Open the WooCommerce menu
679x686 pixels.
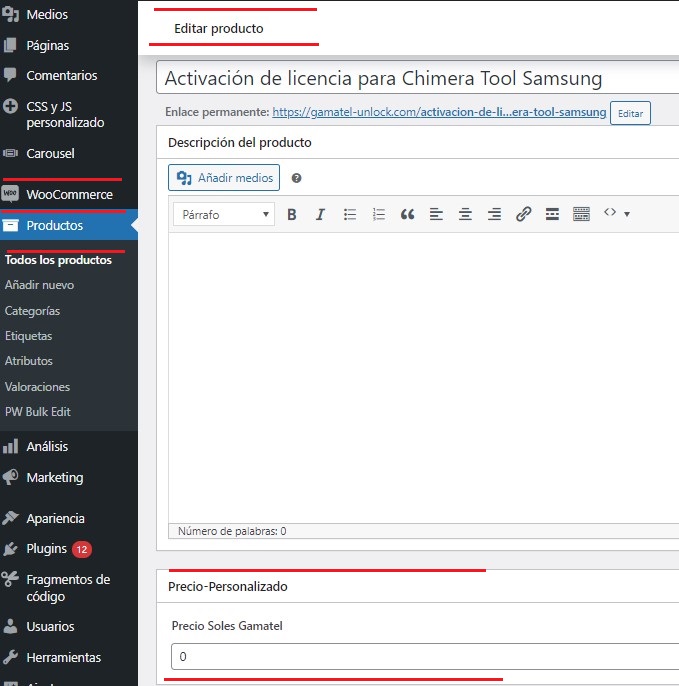(x=69, y=194)
